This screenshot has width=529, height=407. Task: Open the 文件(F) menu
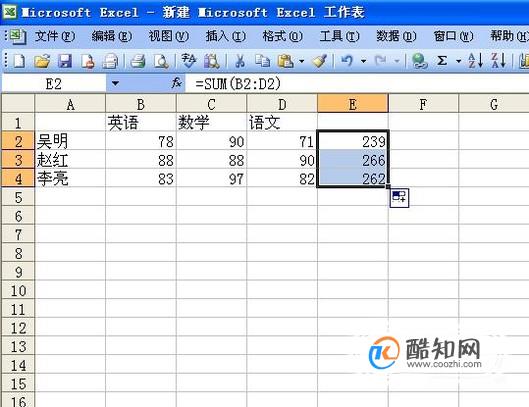55,36
